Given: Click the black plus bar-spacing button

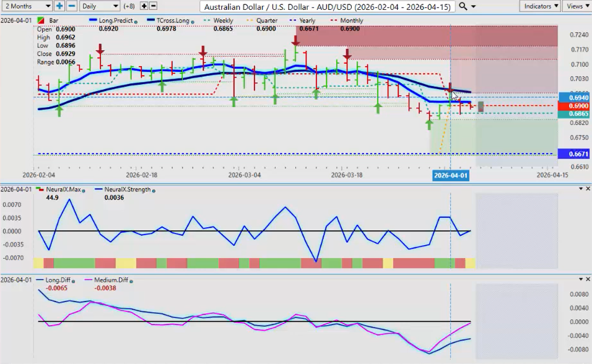Looking at the screenshot, I should (144, 6).
